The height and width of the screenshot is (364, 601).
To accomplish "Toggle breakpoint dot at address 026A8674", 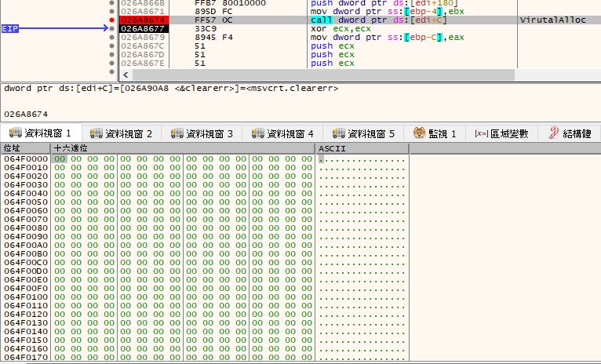I will (111, 20).
